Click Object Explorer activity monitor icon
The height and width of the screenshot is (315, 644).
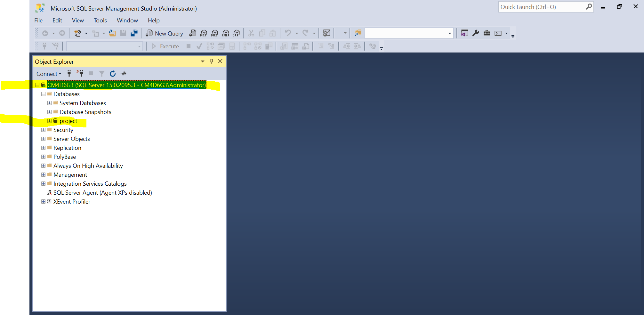click(x=124, y=74)
